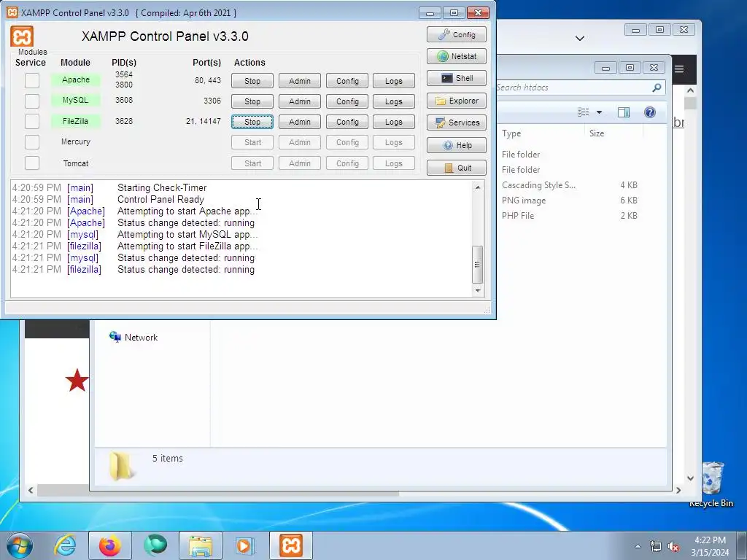The height and width of the screenshot is (560, 747).
Task: Quit the XAMPP Control Panel
Action: (x=457, y=168)
